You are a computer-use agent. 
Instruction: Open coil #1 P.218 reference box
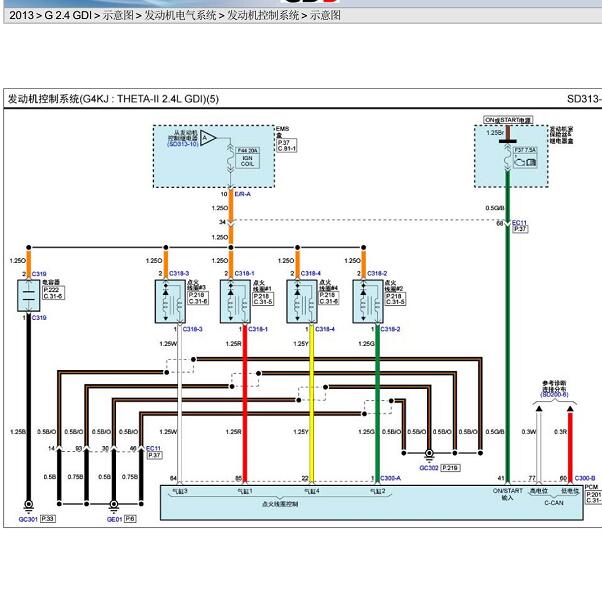[263, 299]
